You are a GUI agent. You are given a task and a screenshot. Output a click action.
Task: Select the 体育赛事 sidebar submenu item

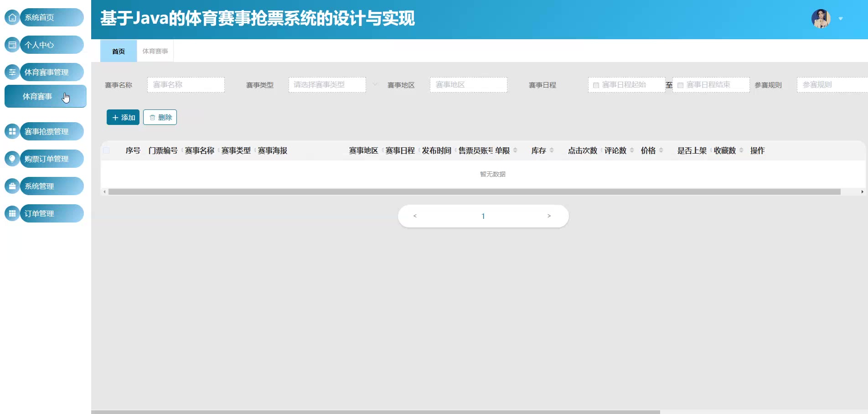(45, 96)
